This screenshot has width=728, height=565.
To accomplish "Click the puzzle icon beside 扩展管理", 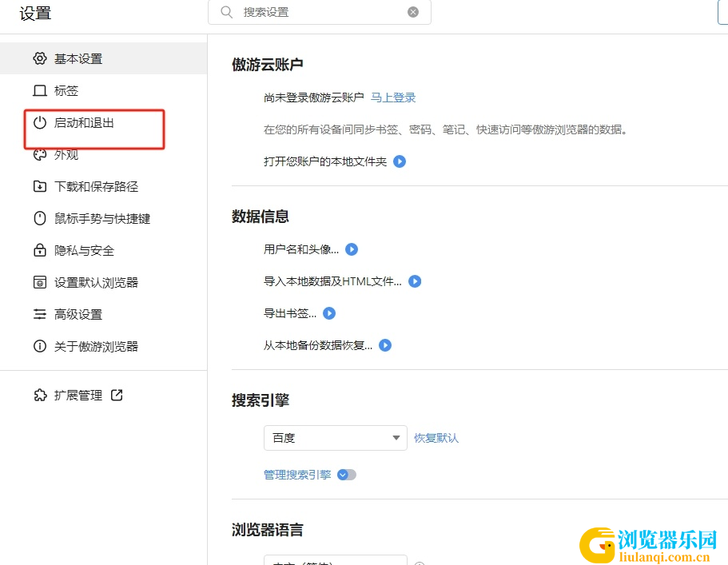I will tap(41, 395).
